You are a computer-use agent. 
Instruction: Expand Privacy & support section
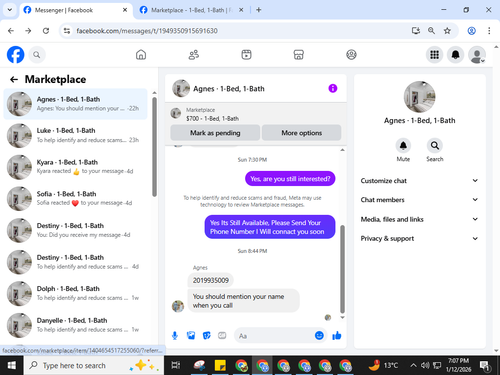click(x=419, y=238)
